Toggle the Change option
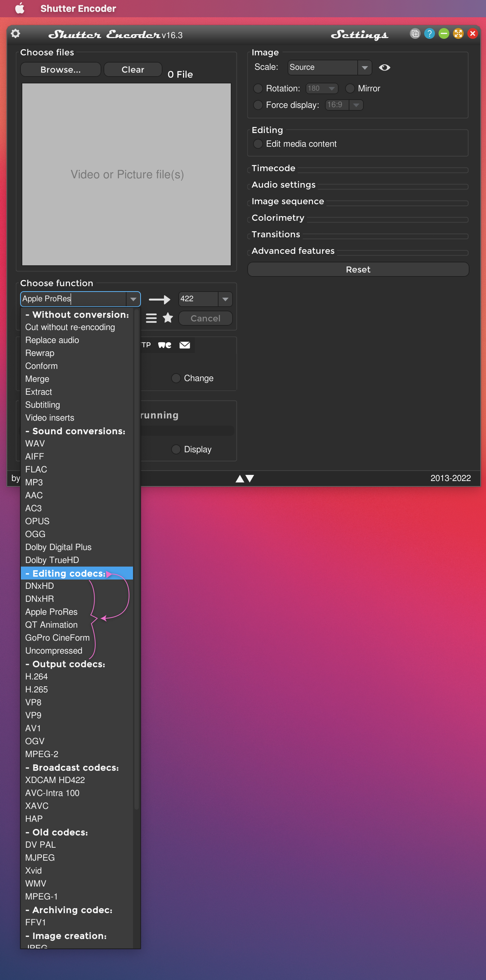Image resolution: width=486 pixels, height=980 pixels. pos(176,378)
